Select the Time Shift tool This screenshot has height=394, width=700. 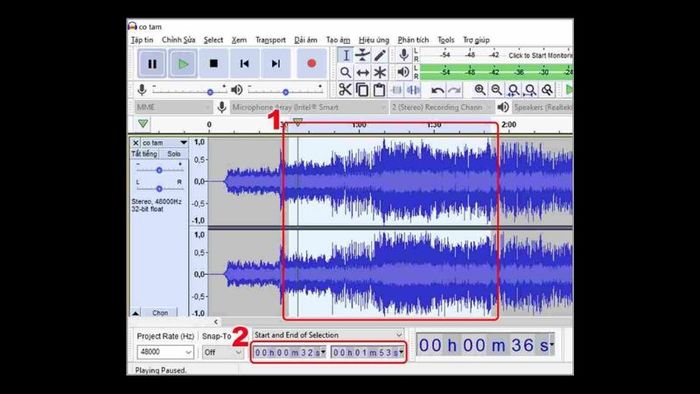362,72
